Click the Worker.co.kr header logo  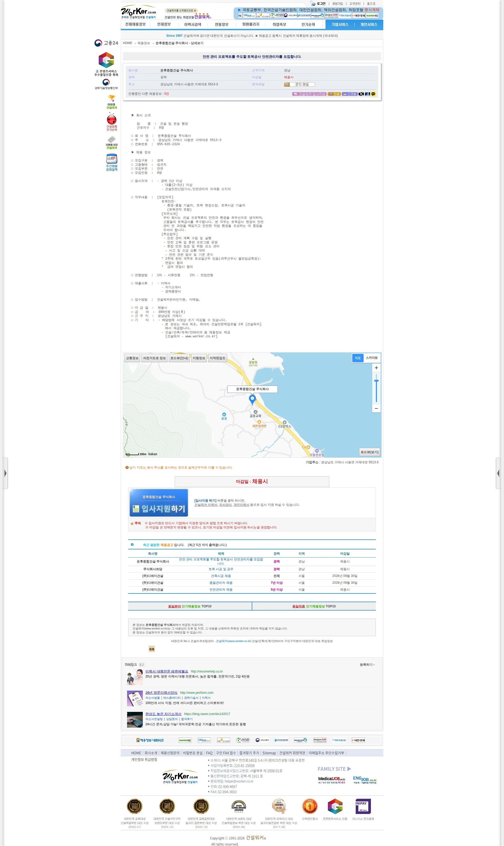[x=139, y=12]
